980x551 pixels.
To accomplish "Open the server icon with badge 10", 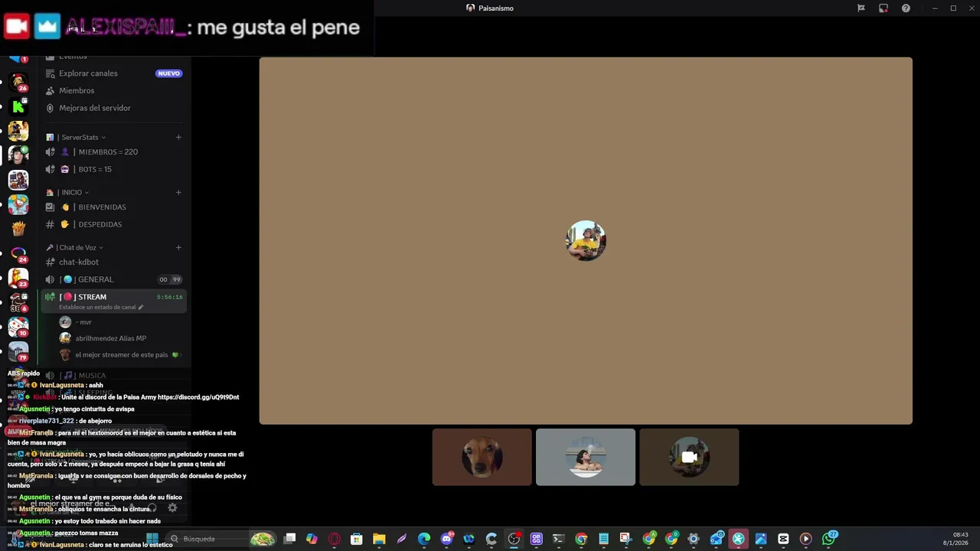I will pos(18,327).
